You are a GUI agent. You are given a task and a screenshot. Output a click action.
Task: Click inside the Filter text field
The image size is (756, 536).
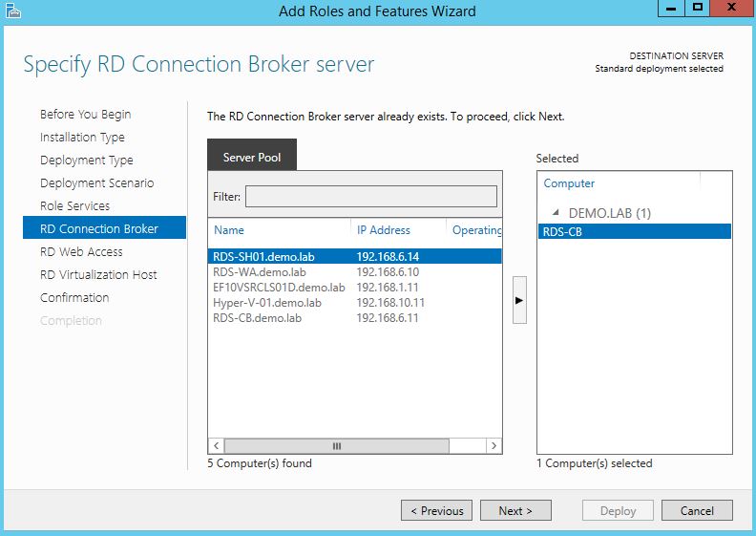pos(371,196)
